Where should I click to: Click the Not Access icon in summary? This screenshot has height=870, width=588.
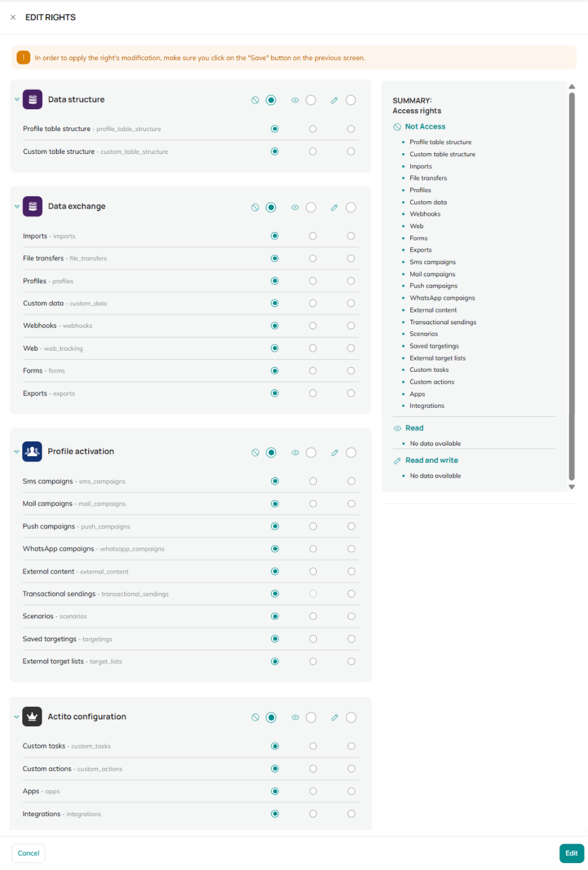tap(397, 127)
